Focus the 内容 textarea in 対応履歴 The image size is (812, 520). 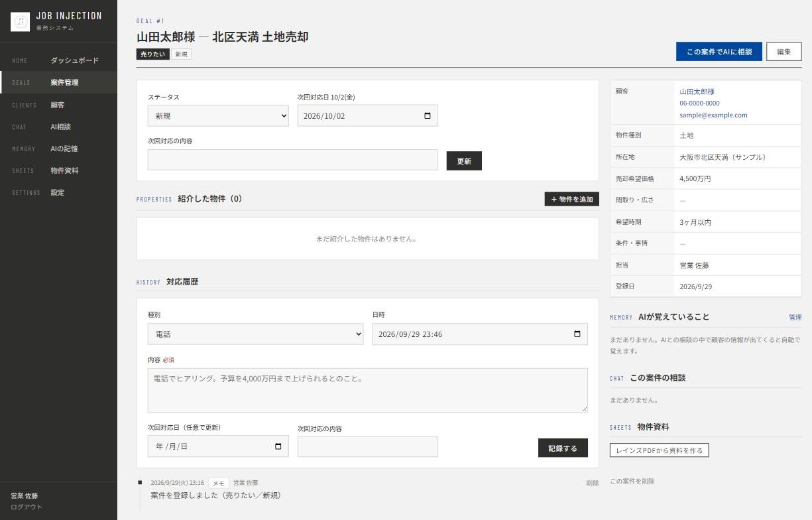pyautogui.click(x=367, y=391)
